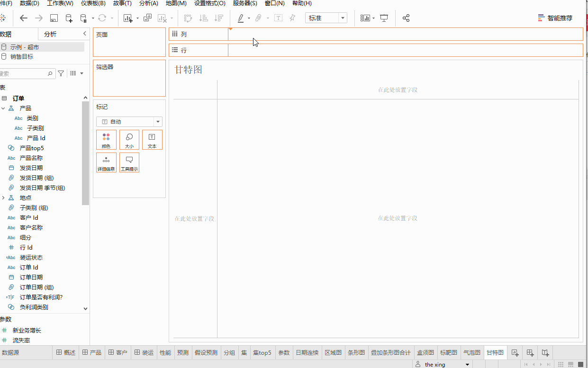Click the 文本 marks card button
The image size is (588, 368).
152,140
